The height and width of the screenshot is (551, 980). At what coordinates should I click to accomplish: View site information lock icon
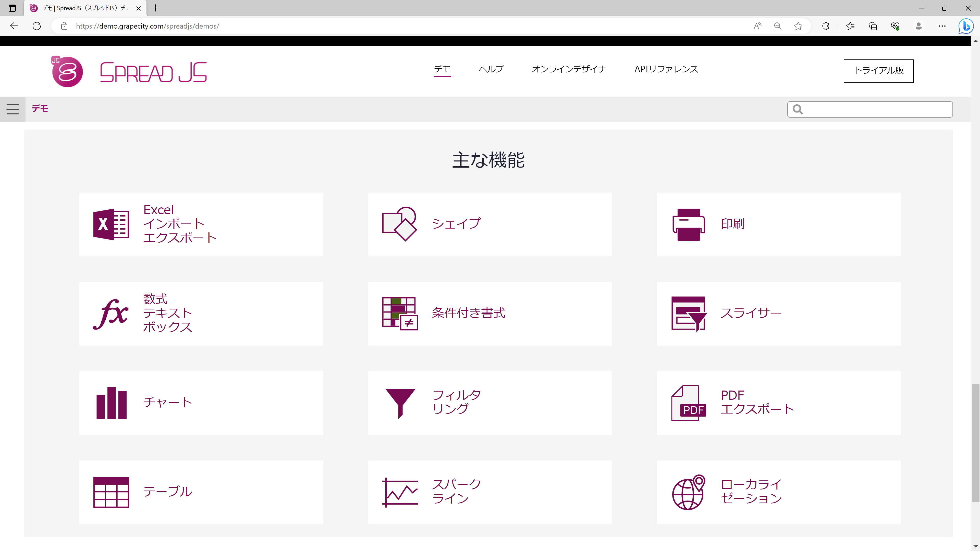pos(64,26)
